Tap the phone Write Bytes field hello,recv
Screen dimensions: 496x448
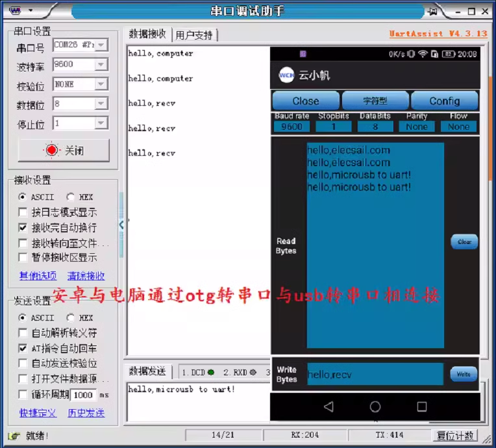click(375, 374)
